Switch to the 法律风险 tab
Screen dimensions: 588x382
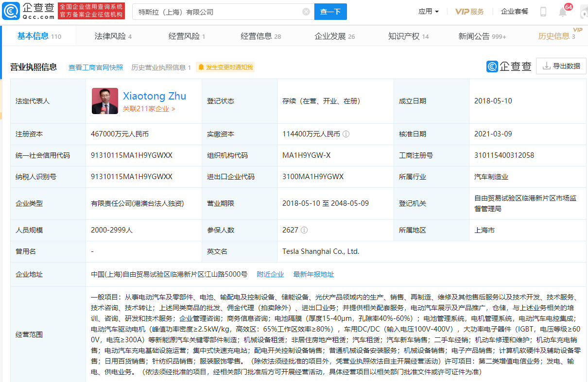pyautogui.click(x=113, y=36)
